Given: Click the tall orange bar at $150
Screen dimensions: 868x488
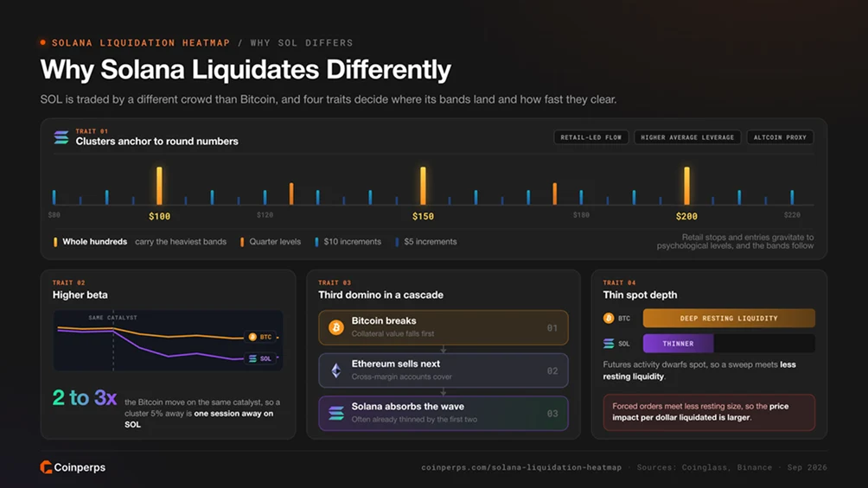Looking at the screenshot, I should click(423, 186).
